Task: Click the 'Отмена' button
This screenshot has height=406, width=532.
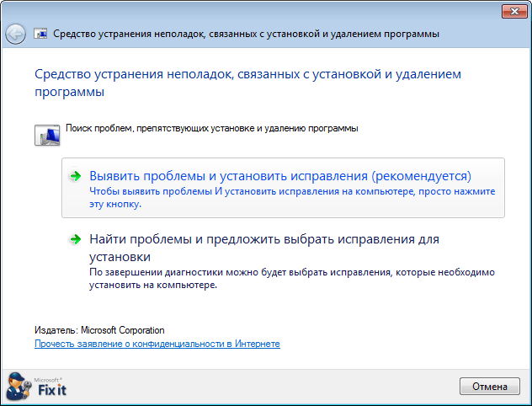Action: coord(490,387)
